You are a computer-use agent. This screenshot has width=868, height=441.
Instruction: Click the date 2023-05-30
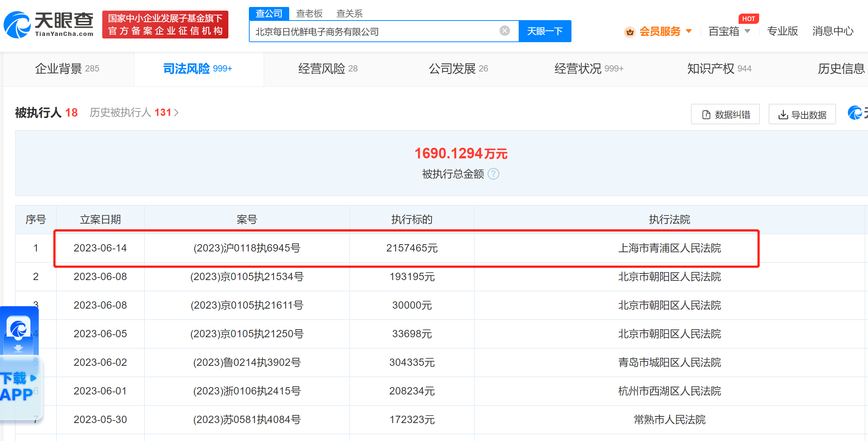(100, 420)
